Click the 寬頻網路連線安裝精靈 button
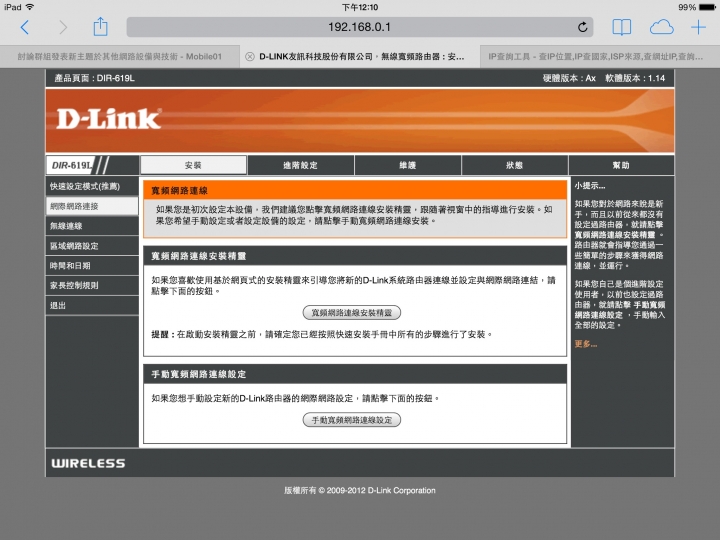Screen dimensions: 720x540 pos(352,313)
